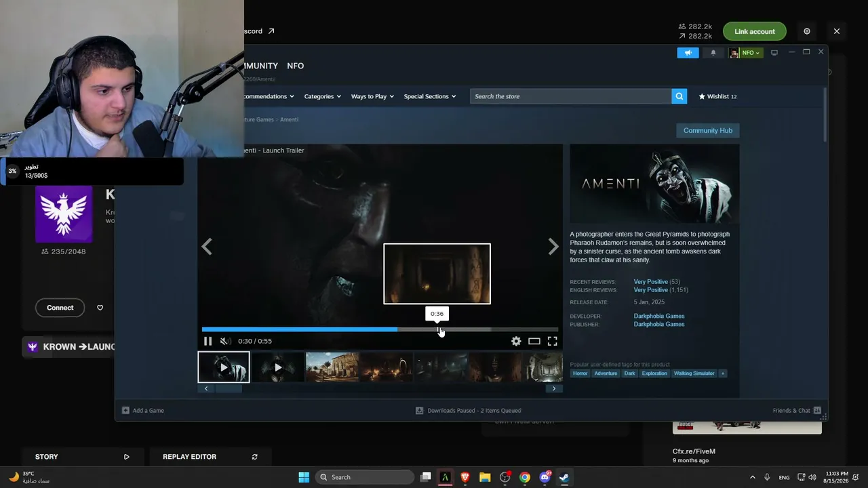Click thumbnail strip right scroll arrow
Screen dimensions: 868x488
[x=554, y=388]
